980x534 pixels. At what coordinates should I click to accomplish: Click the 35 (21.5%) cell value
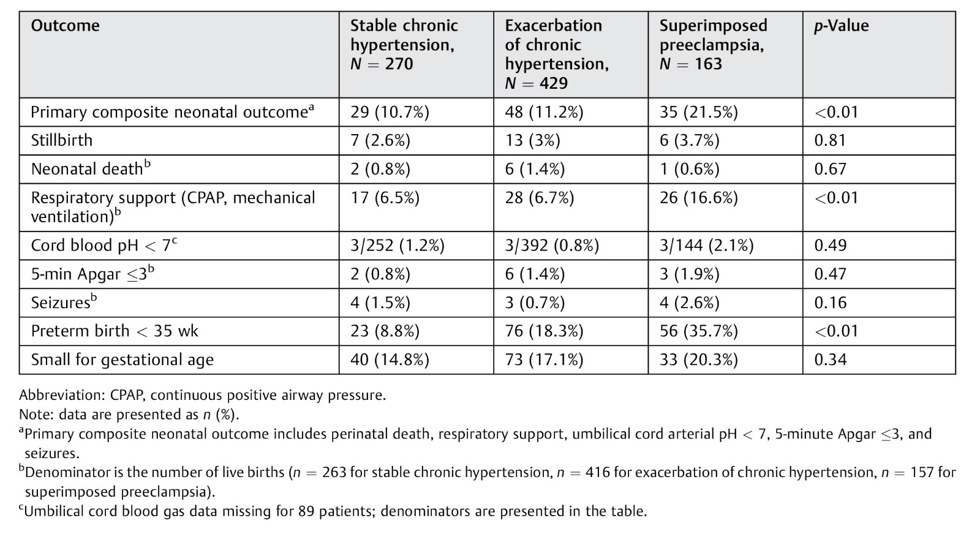[698, 112]
